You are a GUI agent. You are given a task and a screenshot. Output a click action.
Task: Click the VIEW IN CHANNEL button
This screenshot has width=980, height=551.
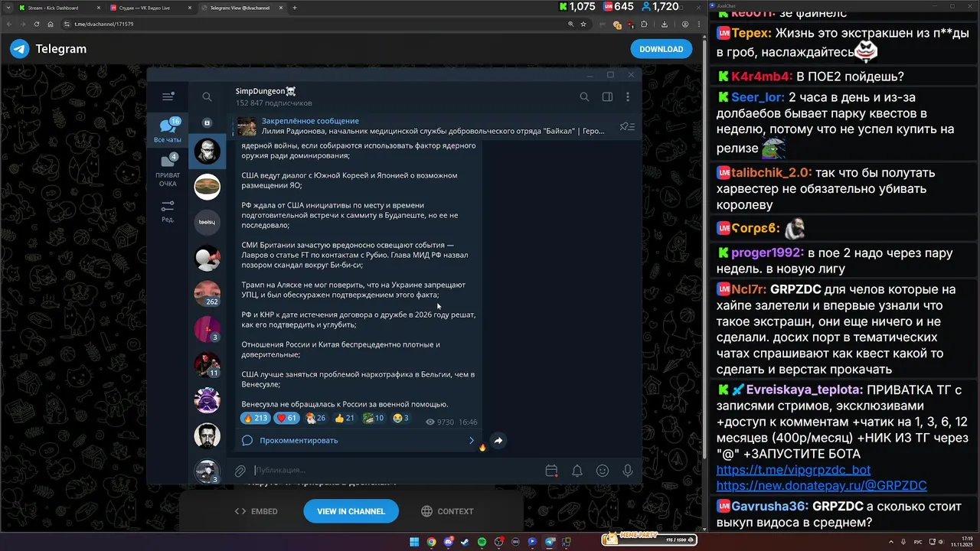(x=351, y=511)
